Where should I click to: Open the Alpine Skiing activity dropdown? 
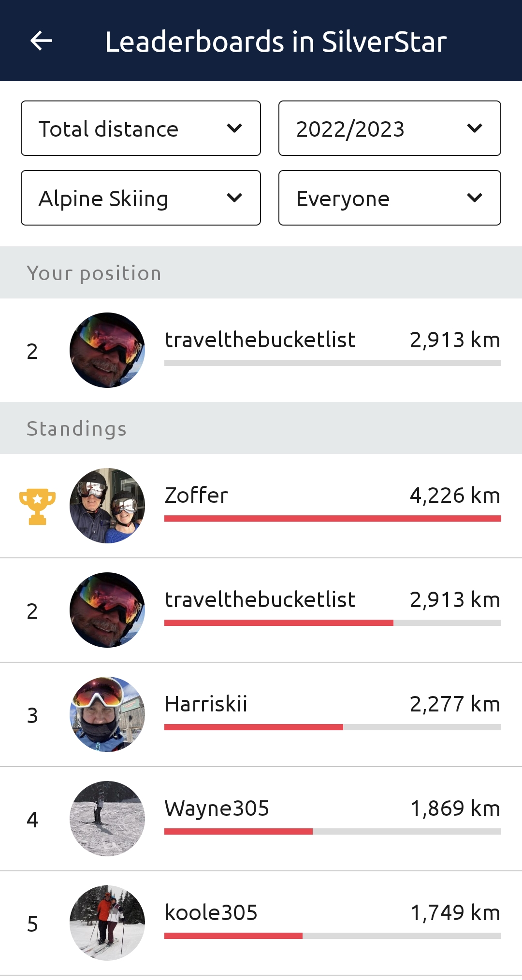click(141, 198)
